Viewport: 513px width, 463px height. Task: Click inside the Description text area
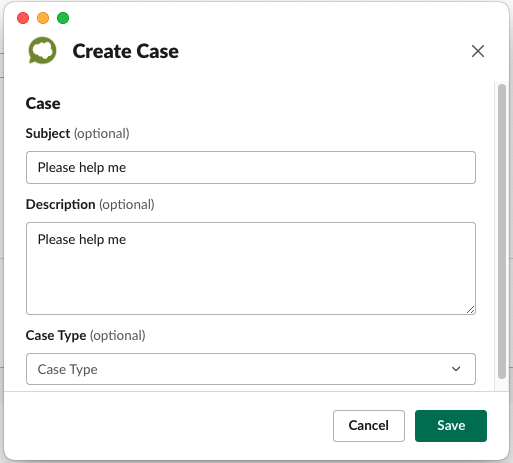(x=251, y=268)
